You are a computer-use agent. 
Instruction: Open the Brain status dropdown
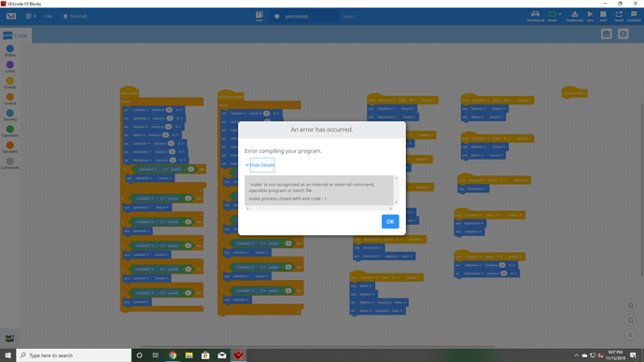click(555, 16)
